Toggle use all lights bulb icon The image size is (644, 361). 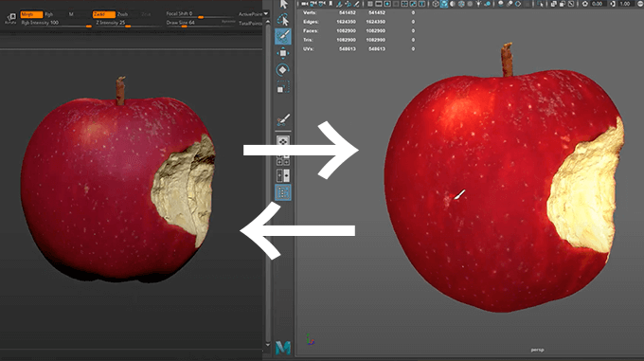point(478,4)
